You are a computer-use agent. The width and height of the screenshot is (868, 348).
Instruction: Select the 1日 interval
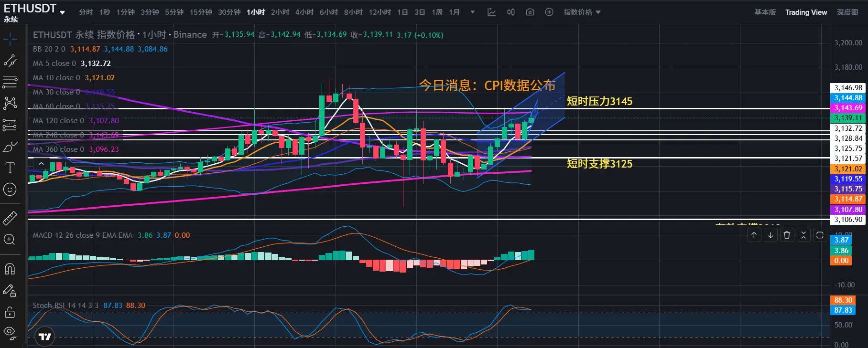point(402,12)
